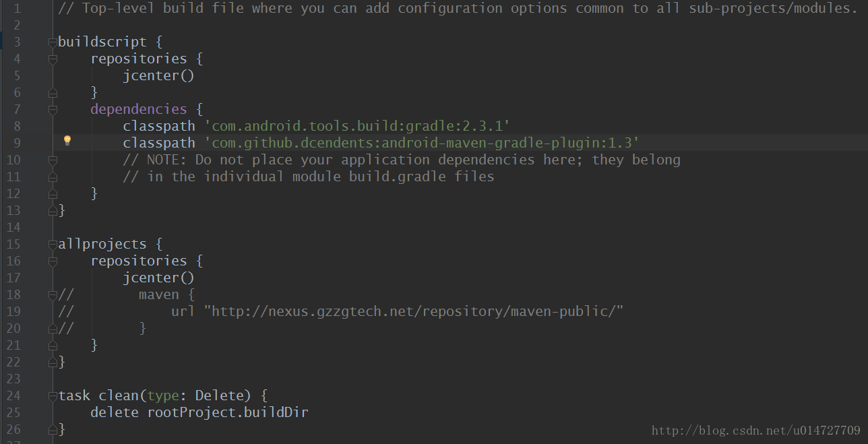Click rootProject.buildDir on line 25
Screen dimensions: 868x444
(x=228, y=412)
